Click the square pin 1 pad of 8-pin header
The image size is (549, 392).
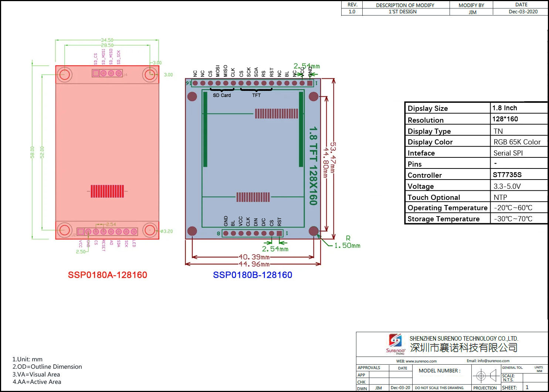pos(279,233)
